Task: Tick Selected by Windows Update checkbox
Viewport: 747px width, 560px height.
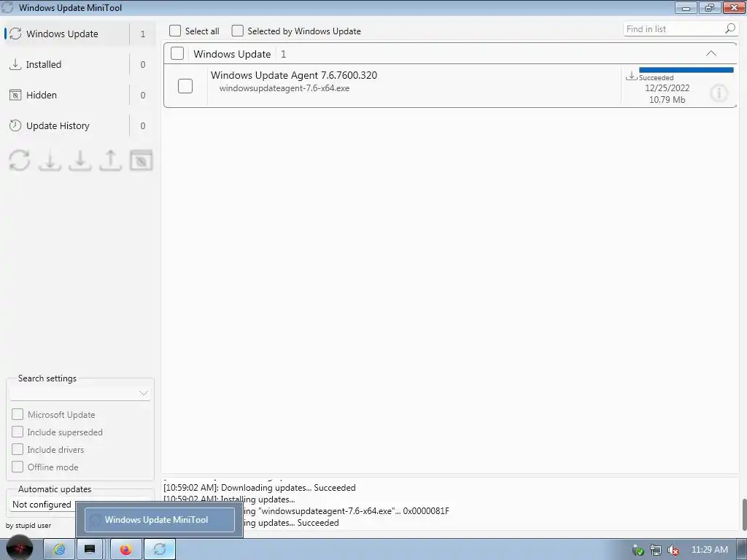Action: click(237, 31)
